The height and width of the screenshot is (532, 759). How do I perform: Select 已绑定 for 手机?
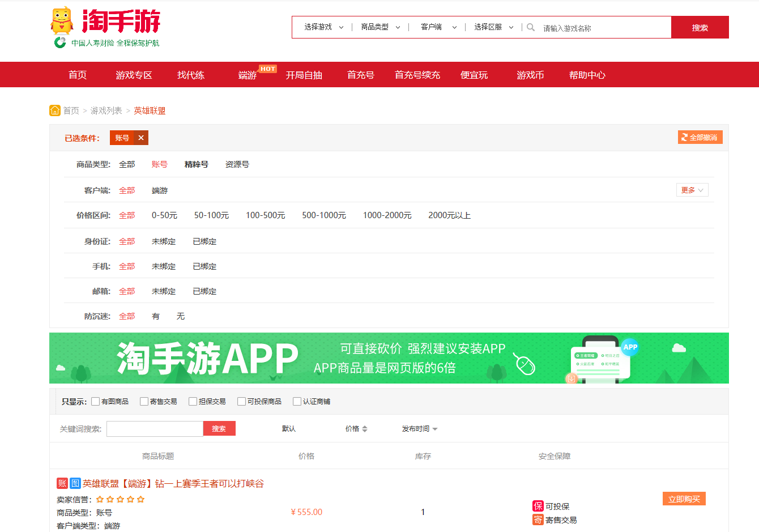[204, 266]
